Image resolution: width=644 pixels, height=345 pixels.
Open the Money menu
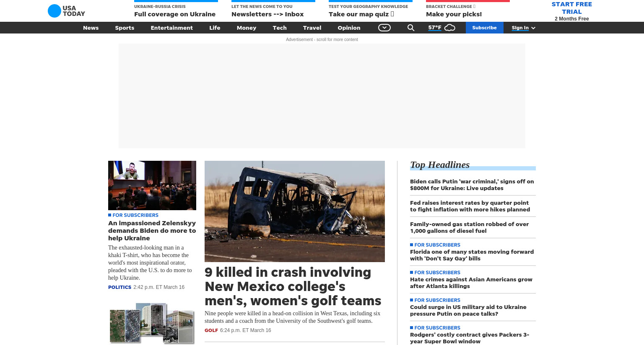click(246, 28)
